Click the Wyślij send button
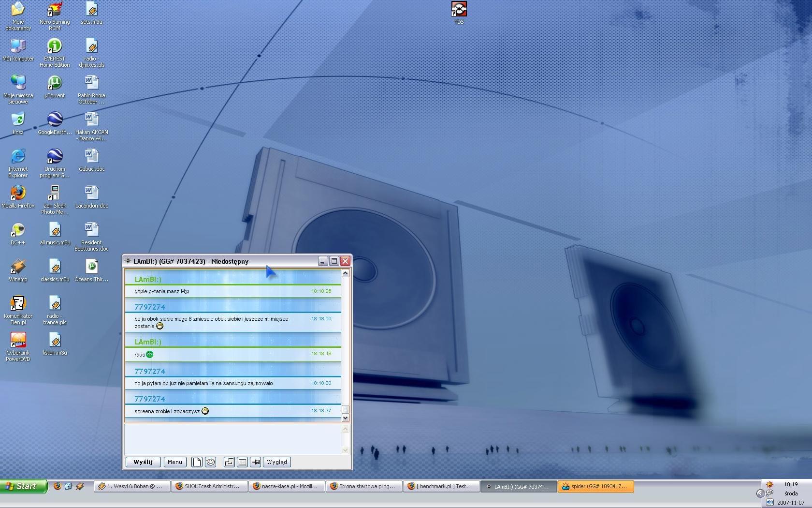 pos(143,462)
